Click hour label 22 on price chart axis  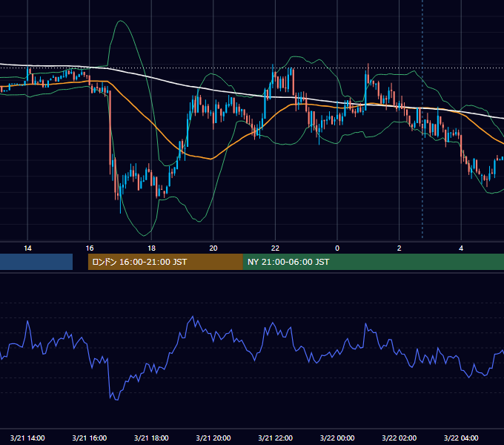tap(276, 248)
